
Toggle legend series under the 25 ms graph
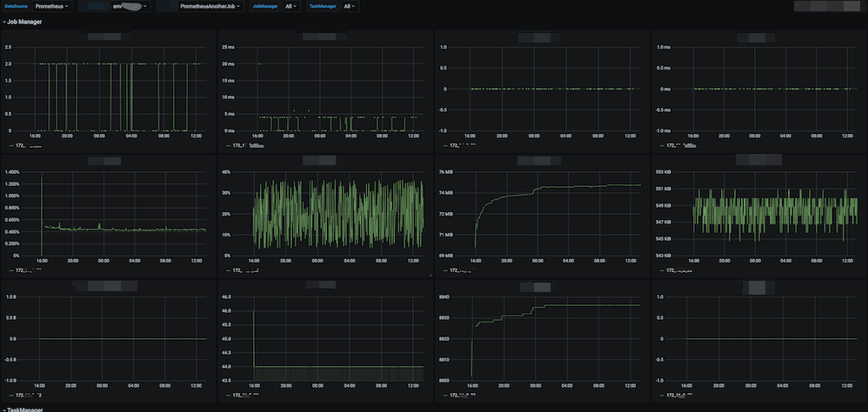pos(248,145)
